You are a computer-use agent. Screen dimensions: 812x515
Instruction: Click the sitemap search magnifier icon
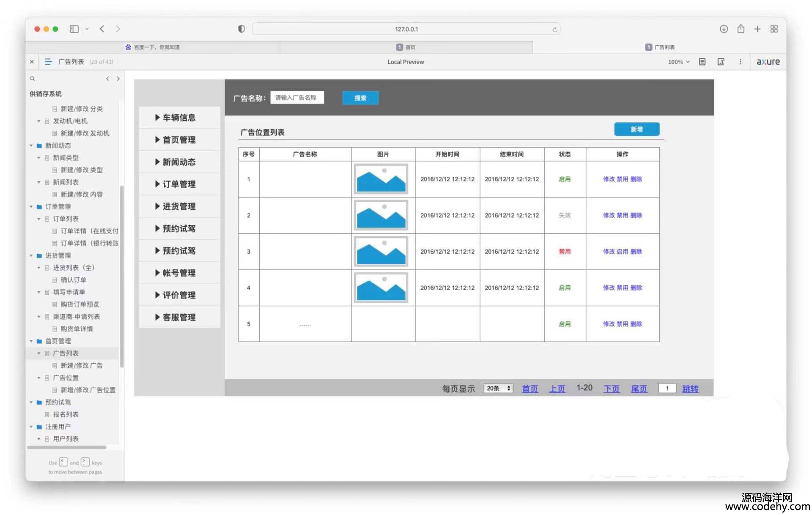tap(32, 79)
